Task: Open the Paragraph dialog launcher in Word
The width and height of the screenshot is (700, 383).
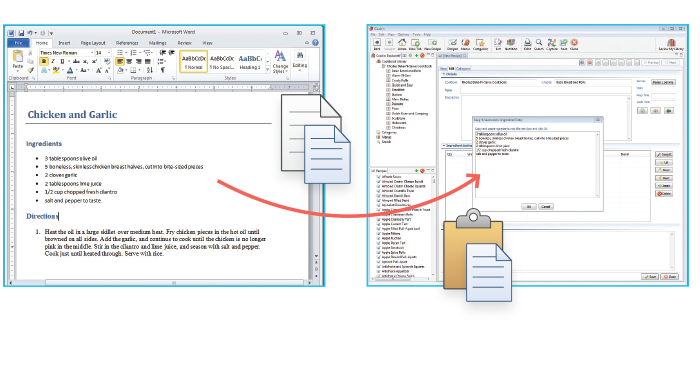Action: coord(174,78)
